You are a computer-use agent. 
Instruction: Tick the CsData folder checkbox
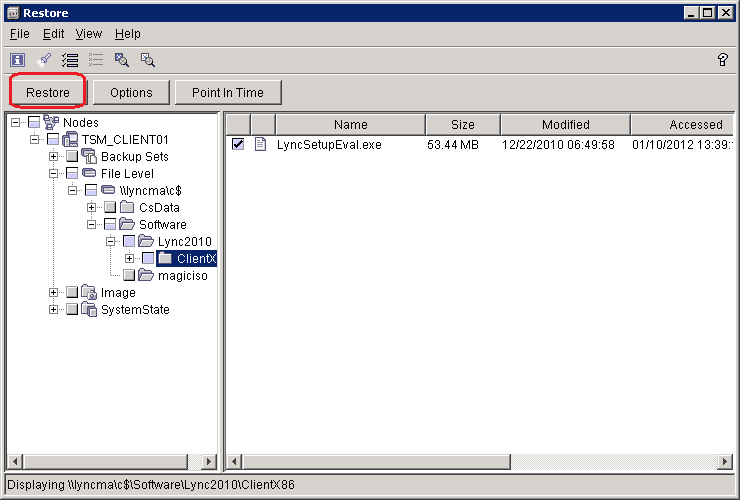(x=110, y=207)
